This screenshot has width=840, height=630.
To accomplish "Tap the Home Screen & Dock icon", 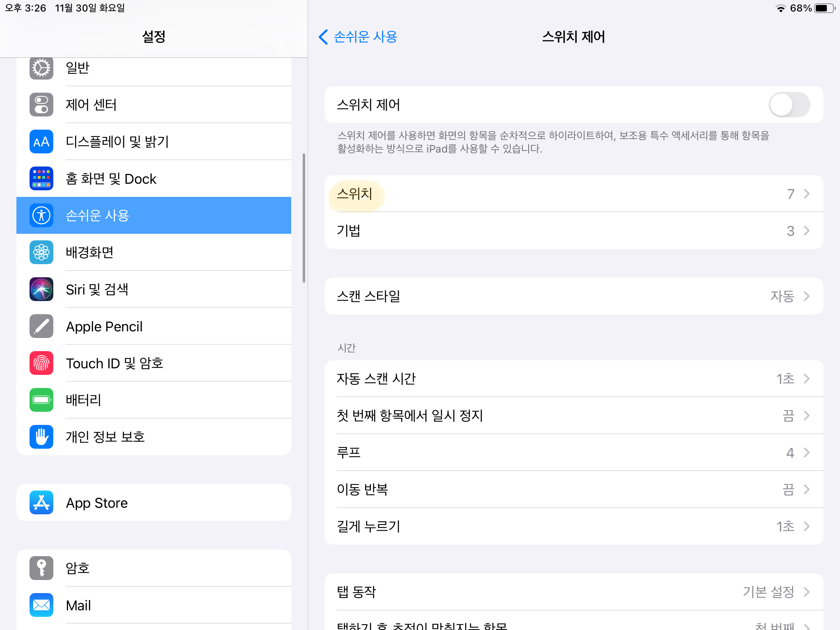I will 41,178.
